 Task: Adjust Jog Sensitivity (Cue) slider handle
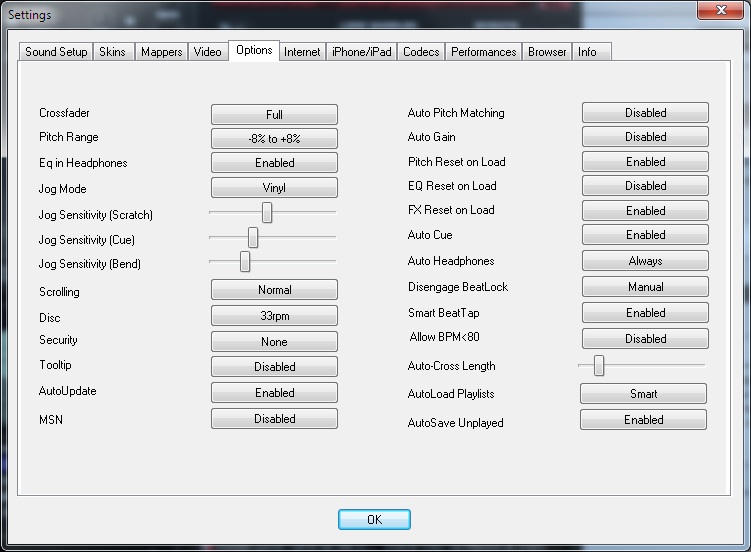[253, 237]
